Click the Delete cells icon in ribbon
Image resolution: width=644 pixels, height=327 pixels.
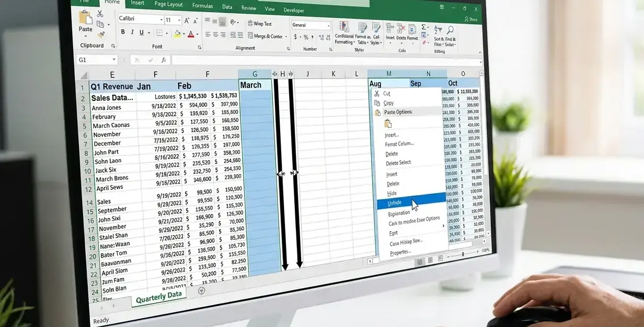tap(401, 28)
